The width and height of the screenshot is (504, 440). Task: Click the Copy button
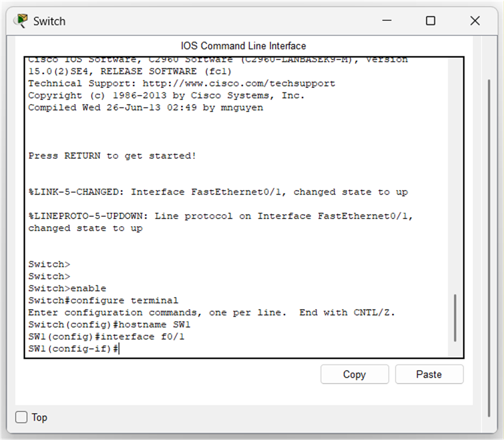click(x=354, y=374)
